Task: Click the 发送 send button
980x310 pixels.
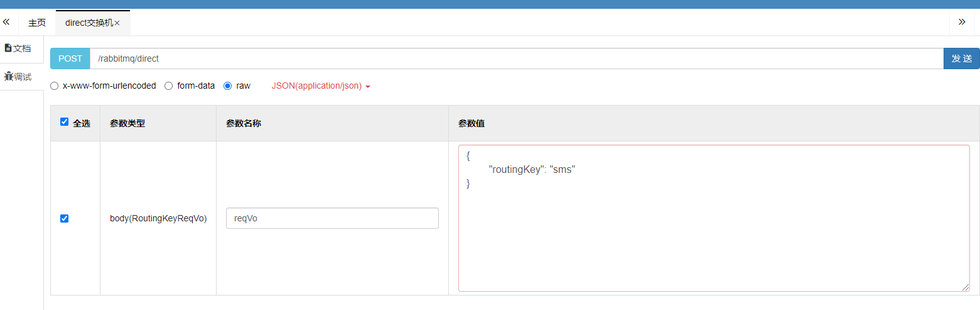Action: click(962, 58)
